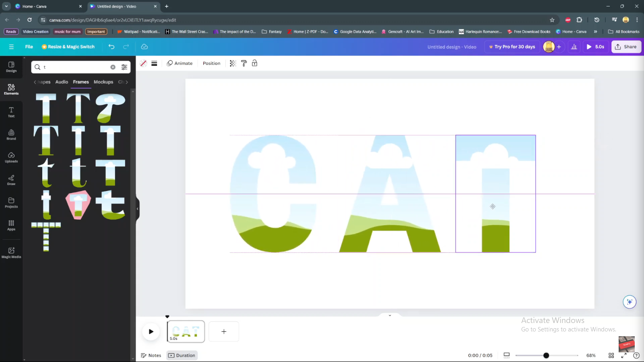The width and height of the screenshot is (644, 362).
Task: Show previous element category tabs
Action: click(35, 82)
